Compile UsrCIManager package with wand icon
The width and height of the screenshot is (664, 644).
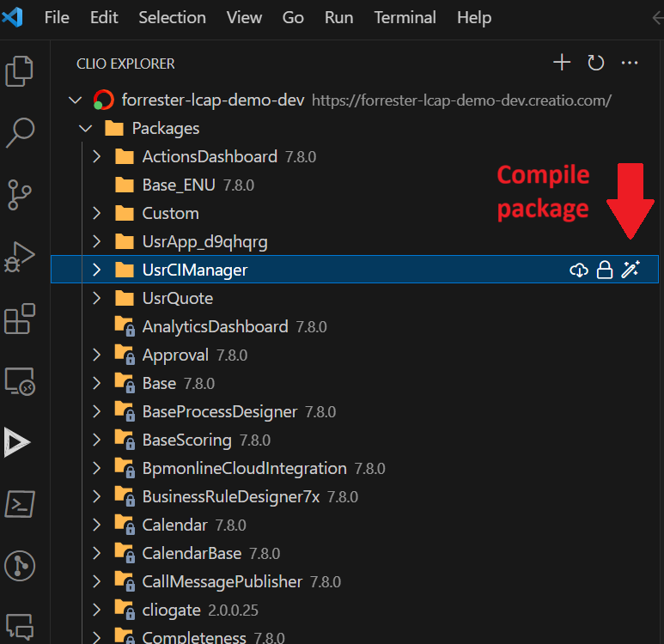pyautogui.click(x=630, y=270)
